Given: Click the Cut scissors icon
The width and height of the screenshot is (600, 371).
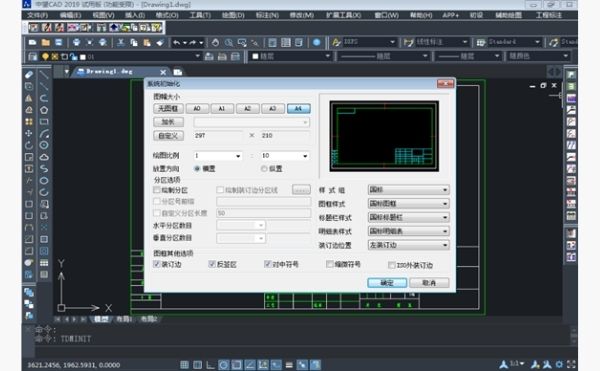Looking at the screenshot, I should point(121,42).
